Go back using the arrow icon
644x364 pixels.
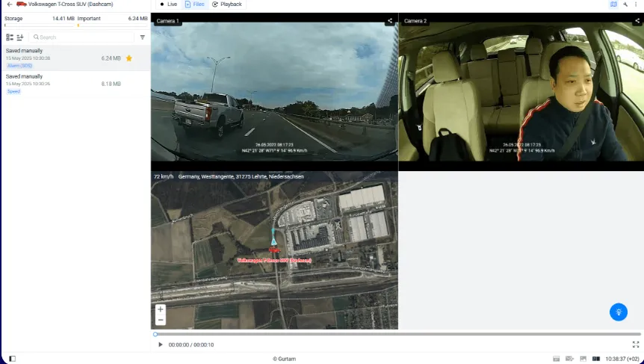[x=10, y=4]
